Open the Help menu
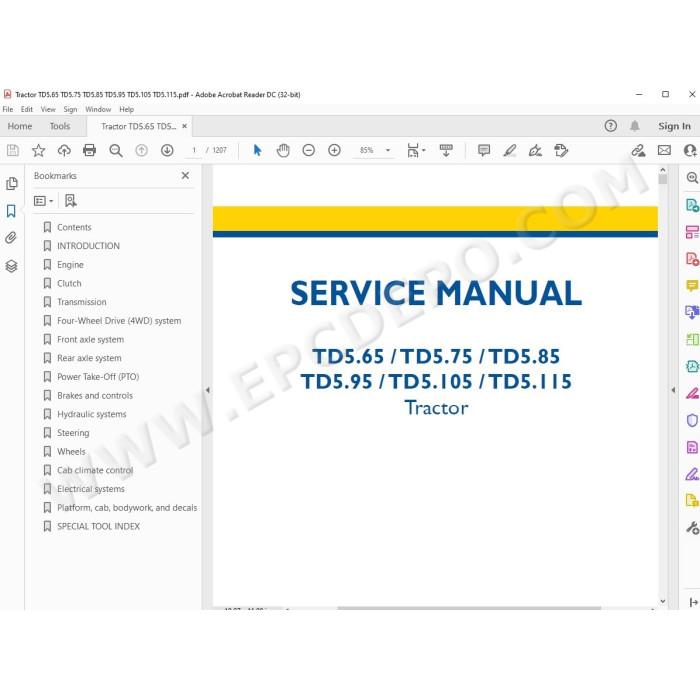The image size is (700, 700). tap(126, 109)
